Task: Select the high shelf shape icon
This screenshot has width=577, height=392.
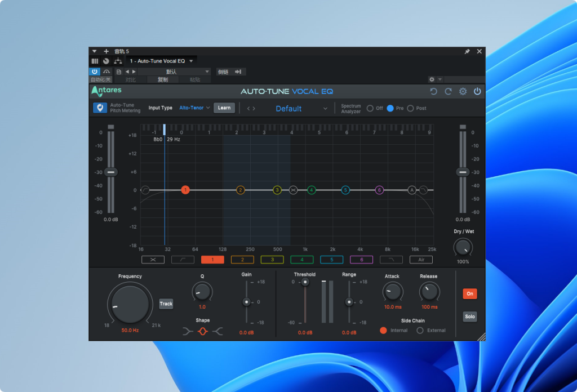Action: pyautogui.click(x=218, y=331)
